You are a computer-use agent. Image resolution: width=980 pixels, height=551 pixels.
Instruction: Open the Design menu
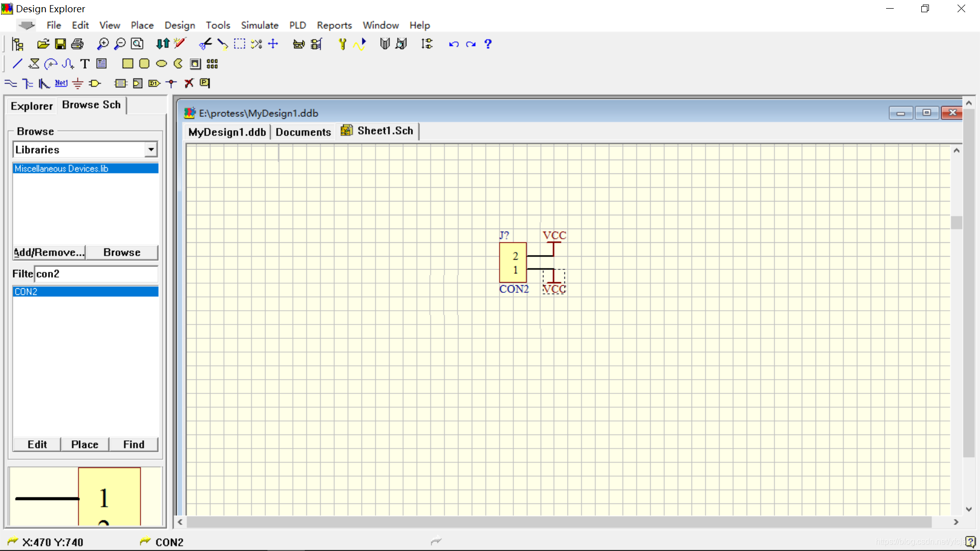tap(179, 25)
